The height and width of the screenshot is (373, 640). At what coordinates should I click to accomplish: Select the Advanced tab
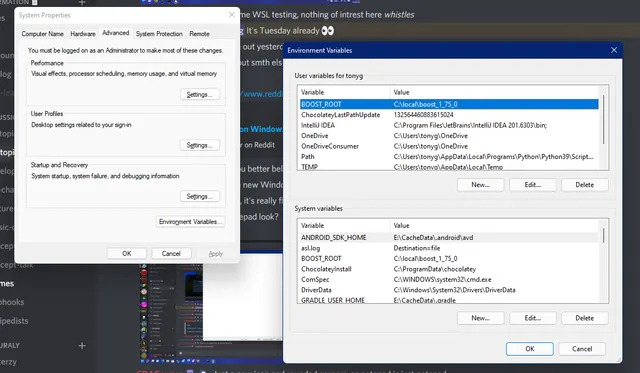(x=116, y=33)
